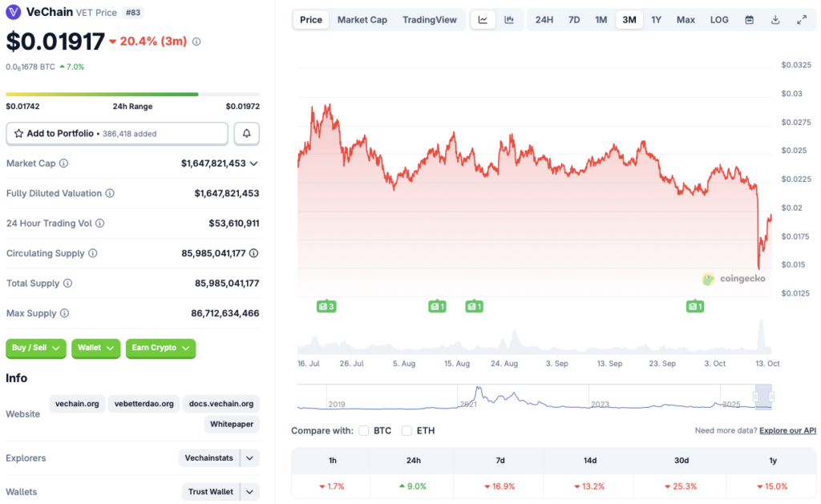Switch to the Market Cap tab
Image resolution: width=821 pixels, height=504 pixels.
[x=362, y=20]
